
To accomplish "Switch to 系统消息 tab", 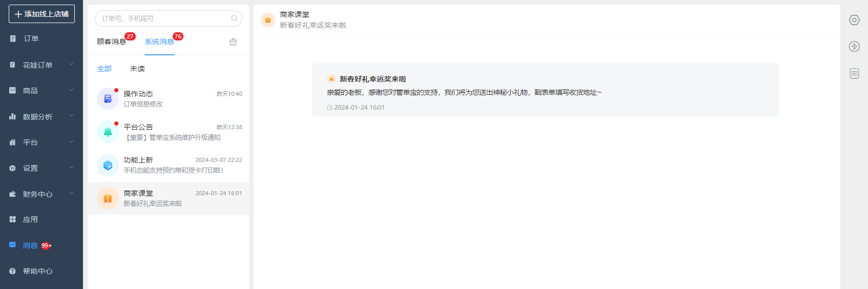I will 159,42.
